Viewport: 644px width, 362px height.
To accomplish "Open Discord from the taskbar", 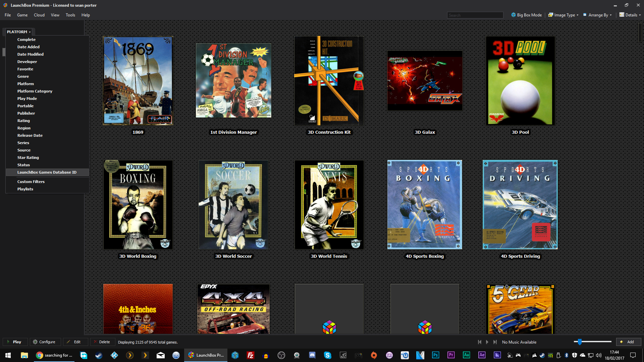I will click(312, 355).
